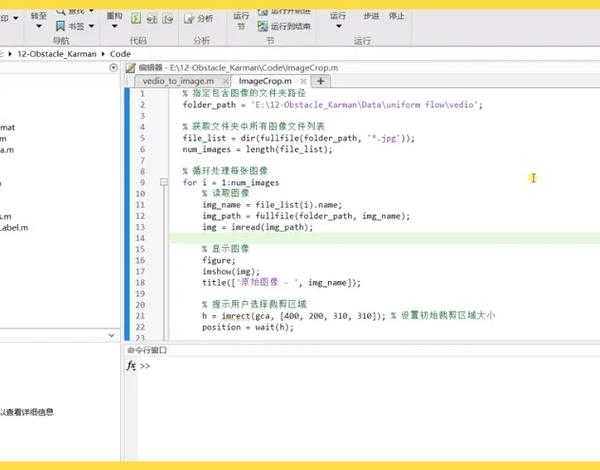Screen dimensions: 600x470
Task: Click the for i = 1:num_images line
Action: click(x=231, y=183)
